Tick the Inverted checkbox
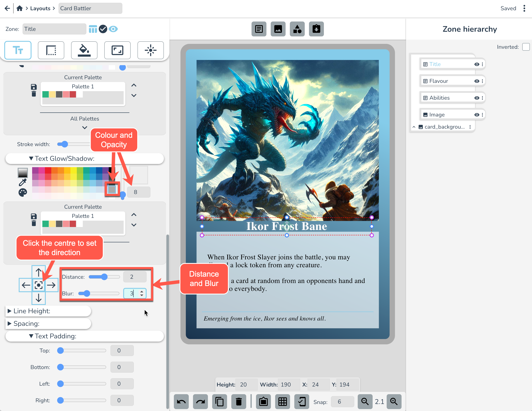Viewport: 532px width, 411px height. (x=526, y=47)
